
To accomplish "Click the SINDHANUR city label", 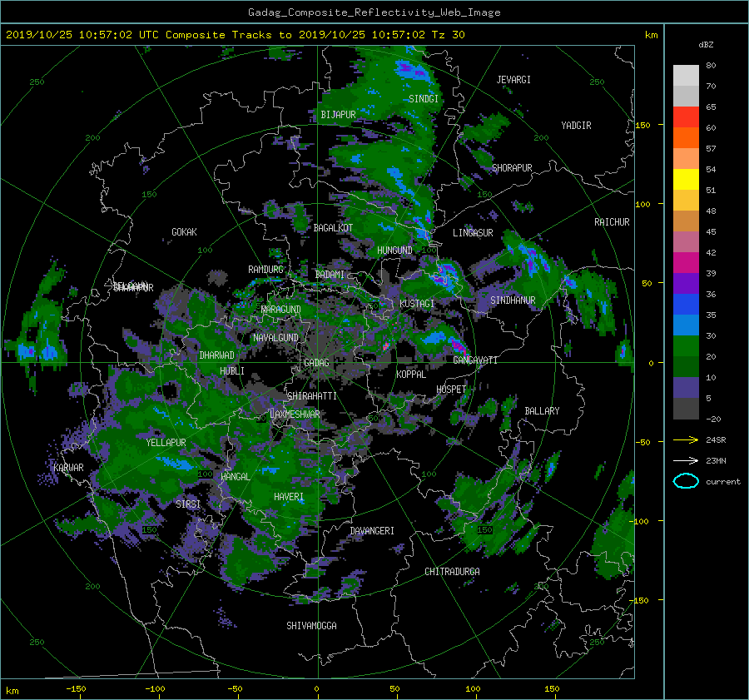I will click(513, 300).
